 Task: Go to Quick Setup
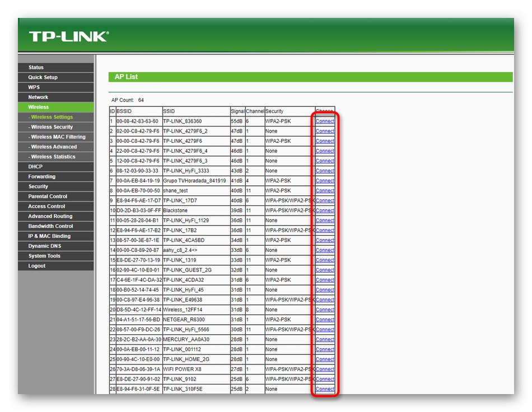coord(55,77)
